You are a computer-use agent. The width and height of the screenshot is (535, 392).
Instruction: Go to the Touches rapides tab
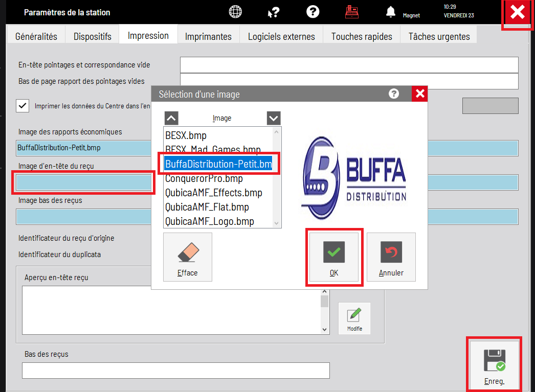362,36
